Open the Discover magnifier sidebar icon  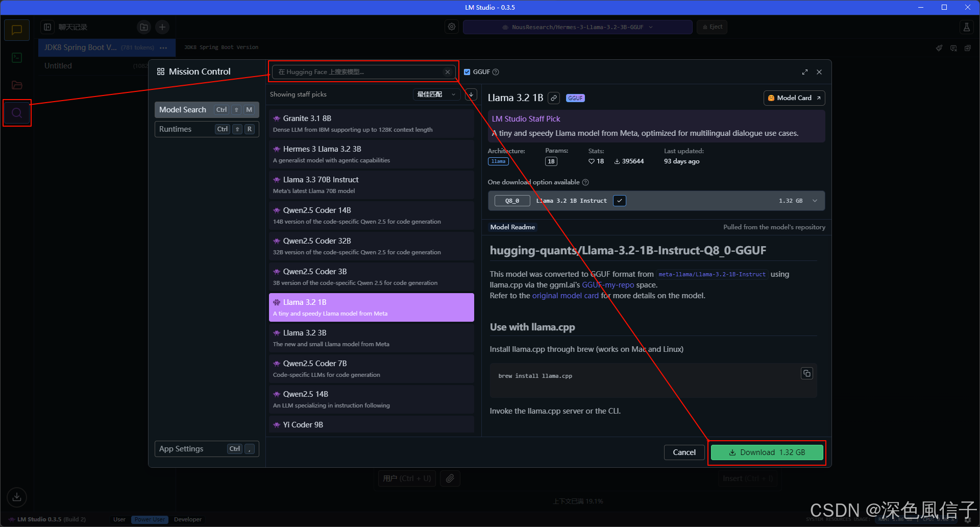coord(17,113)
